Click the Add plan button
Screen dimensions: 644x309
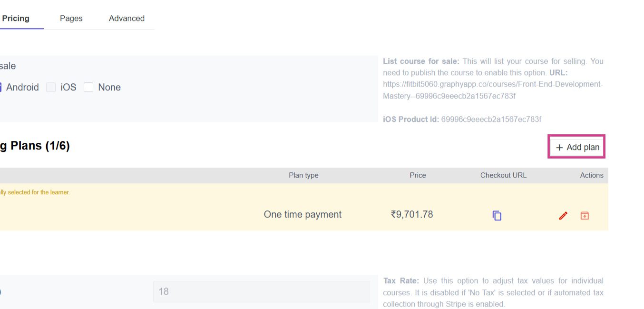click(x=576, y=147)
